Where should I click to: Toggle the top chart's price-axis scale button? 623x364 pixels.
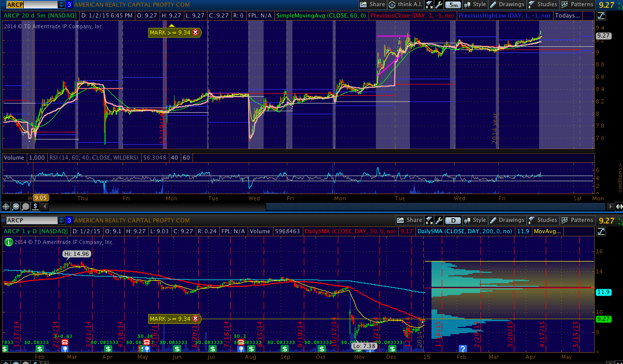pos(601,15)
